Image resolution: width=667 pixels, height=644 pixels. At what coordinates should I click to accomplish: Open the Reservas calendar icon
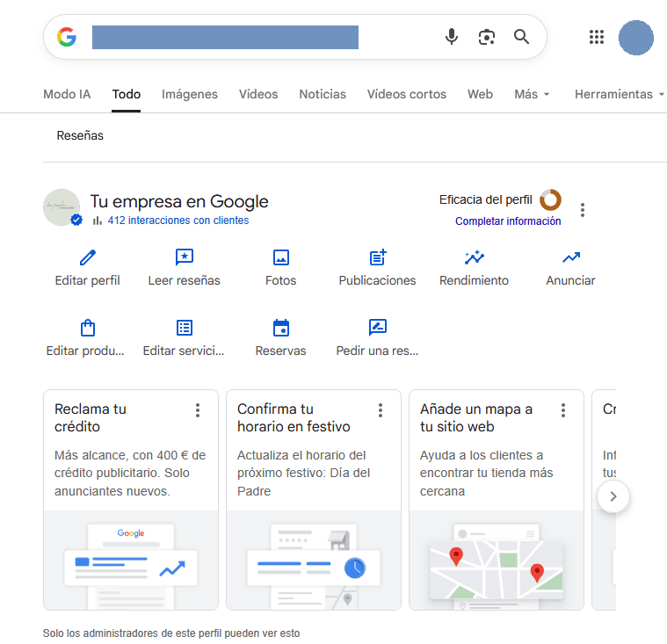tap(280, 328)
